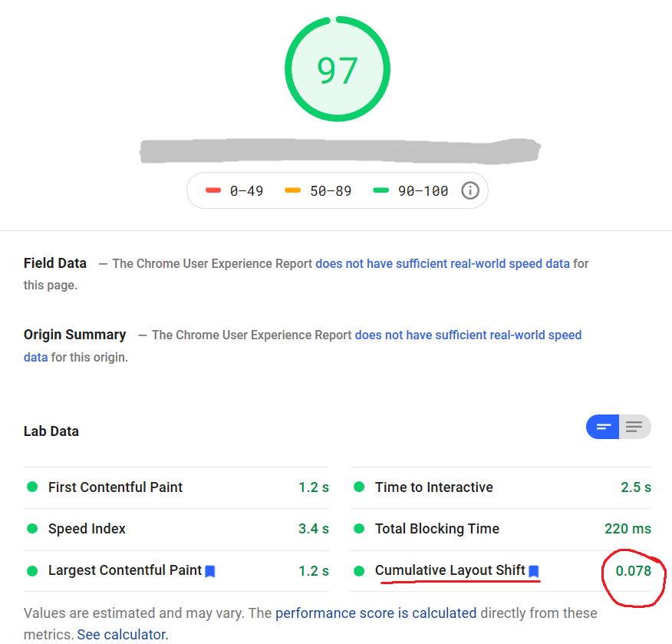This screenshot has height=644, width=672.
Task: Expand details for Cumulative Layout Shift
Action: click(452, 570)
